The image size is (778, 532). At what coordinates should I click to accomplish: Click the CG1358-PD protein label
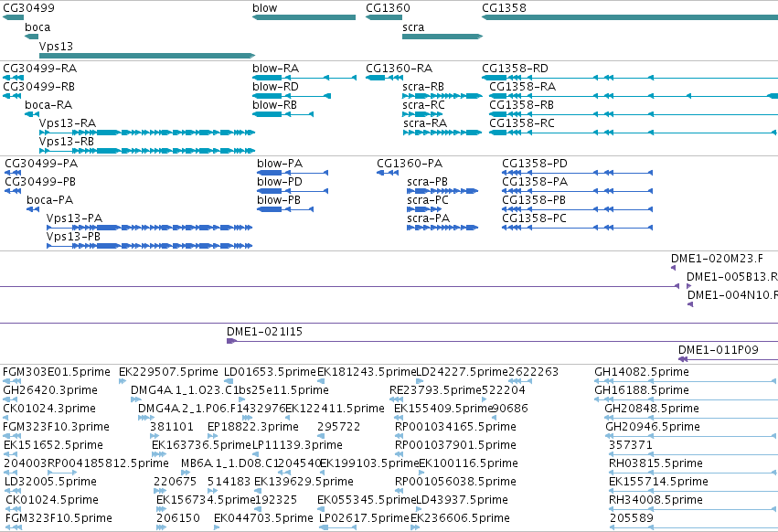[535, 164]
